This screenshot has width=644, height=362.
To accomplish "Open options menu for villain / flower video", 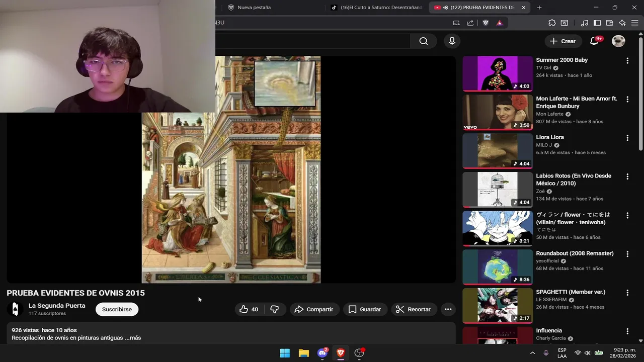I will 627,215.
